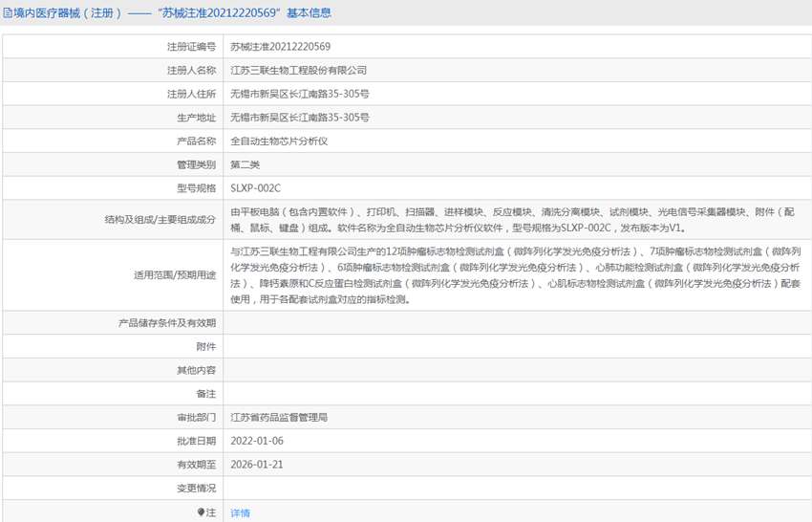Click the 产品储存条件及有效期 label
Screen dimensions: 812x522
(x=167, y=323)
